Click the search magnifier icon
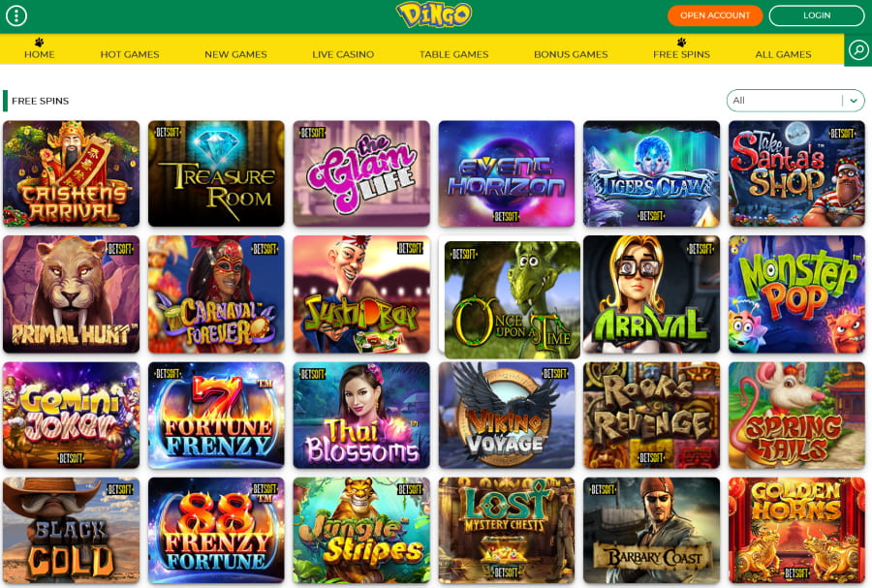Image resolution: width=872 pixels, height=588 pixels. pos(858,50)
